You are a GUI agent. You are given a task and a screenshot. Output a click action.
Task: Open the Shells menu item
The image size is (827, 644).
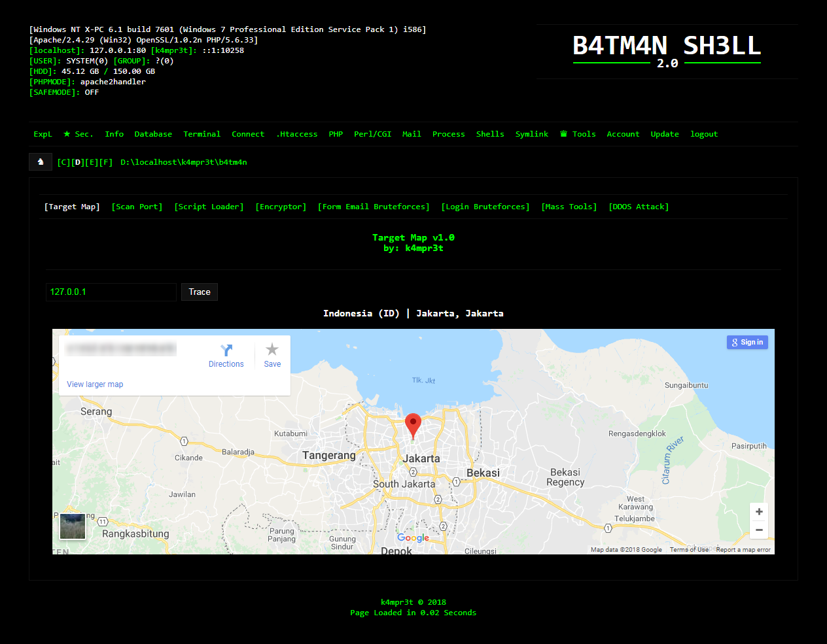coord(490,134)
